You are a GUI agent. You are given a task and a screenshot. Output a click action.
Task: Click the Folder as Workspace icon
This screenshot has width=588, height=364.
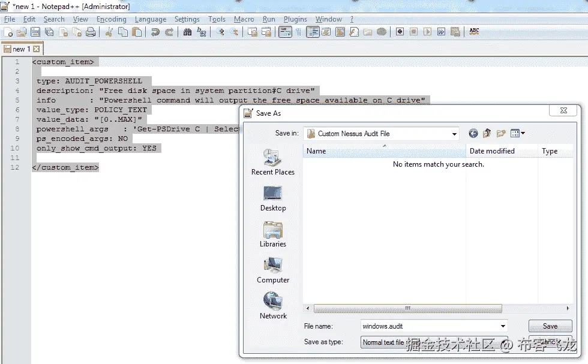[x=368, y=32]
